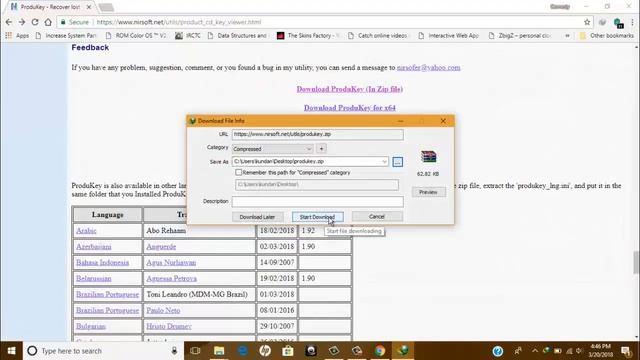Open the Chrome three-dot menu
This screenshot has height=360, width=640.
[633, 22]
